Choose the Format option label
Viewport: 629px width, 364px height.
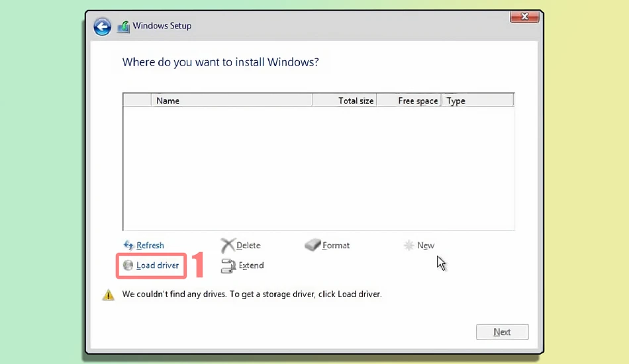point(336,246)
